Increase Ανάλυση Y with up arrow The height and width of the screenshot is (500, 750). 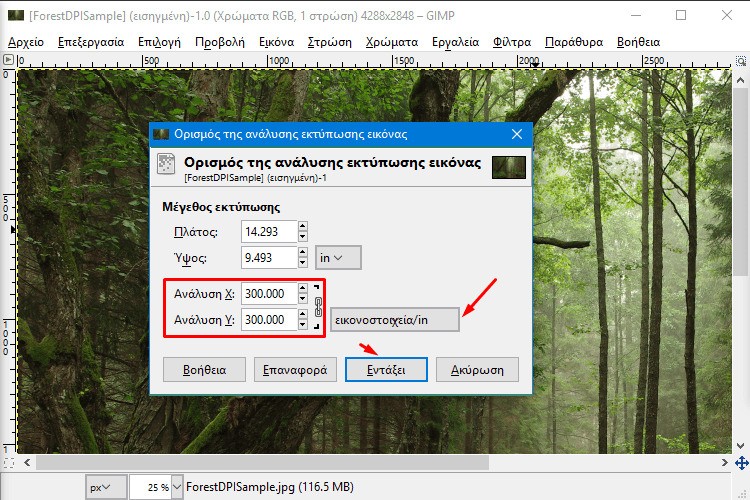pos(302,314)
